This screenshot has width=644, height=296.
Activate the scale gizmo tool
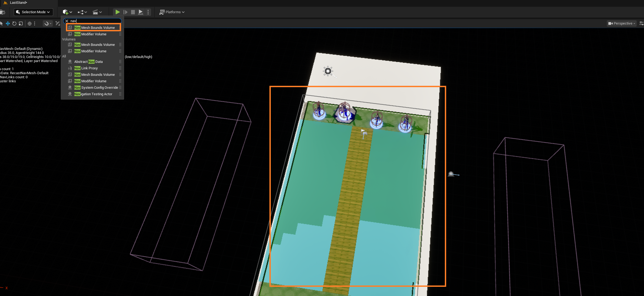(x=21, y=23)
